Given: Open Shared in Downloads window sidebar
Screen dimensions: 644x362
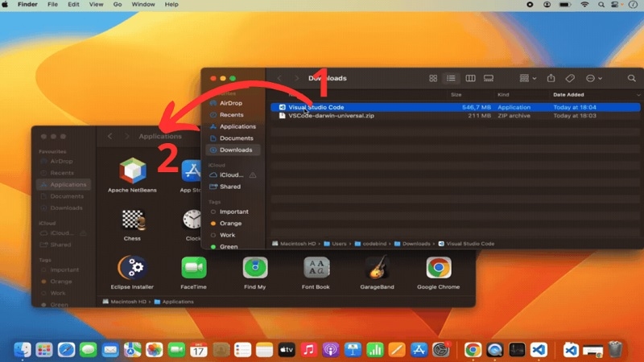Looking at the screenshot, I should pos(230,187).
